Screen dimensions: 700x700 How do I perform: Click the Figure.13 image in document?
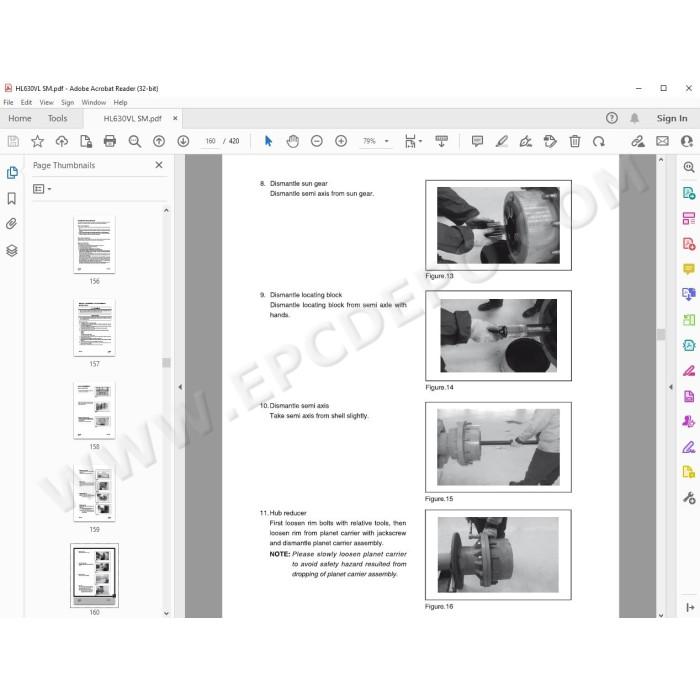coord(498,225)
